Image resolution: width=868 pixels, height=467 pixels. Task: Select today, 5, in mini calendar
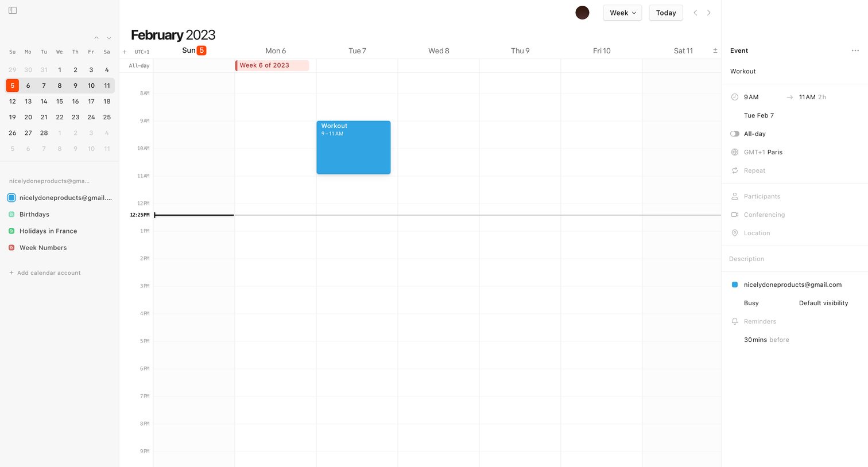click(x=13, y=85)
